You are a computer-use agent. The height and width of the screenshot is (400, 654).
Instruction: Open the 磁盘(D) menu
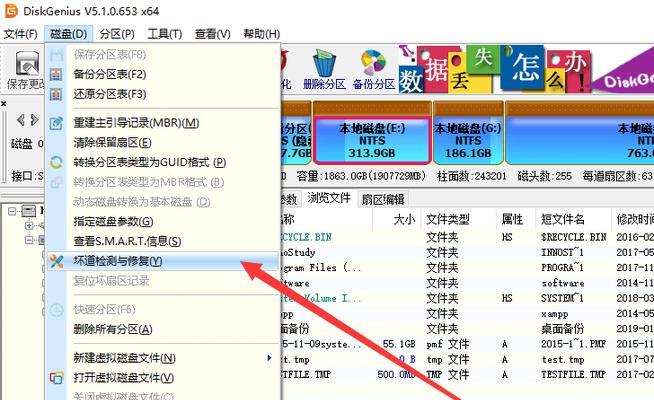(x=68, y=34)
